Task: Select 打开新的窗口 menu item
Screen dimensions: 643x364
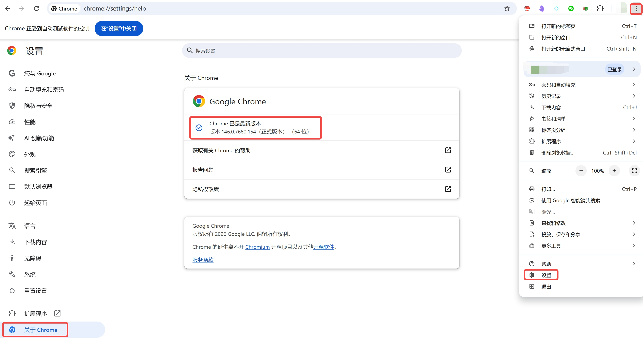Action: (x=581, y=37)
